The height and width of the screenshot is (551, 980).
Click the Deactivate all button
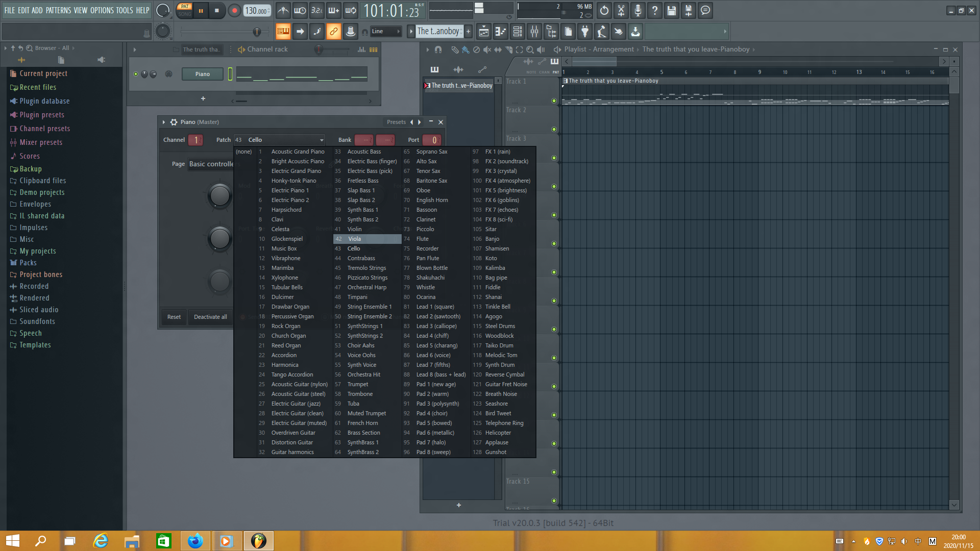210,317
